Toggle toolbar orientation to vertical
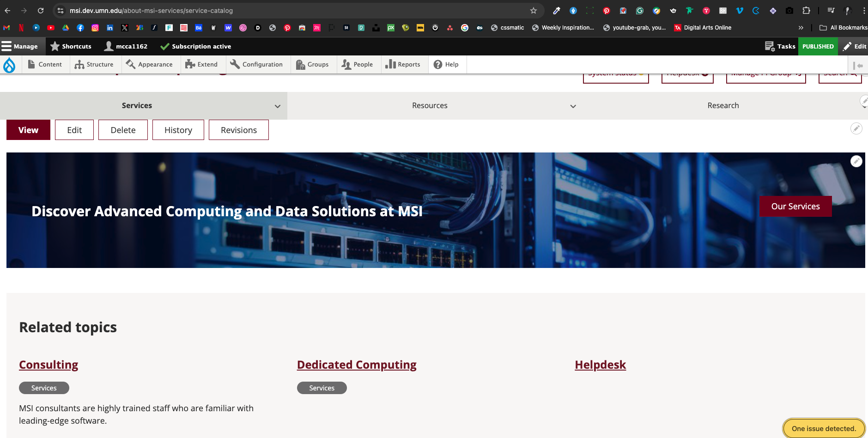Image resolution: width=868 pixels, height=438 pixels. click(858, 65)
